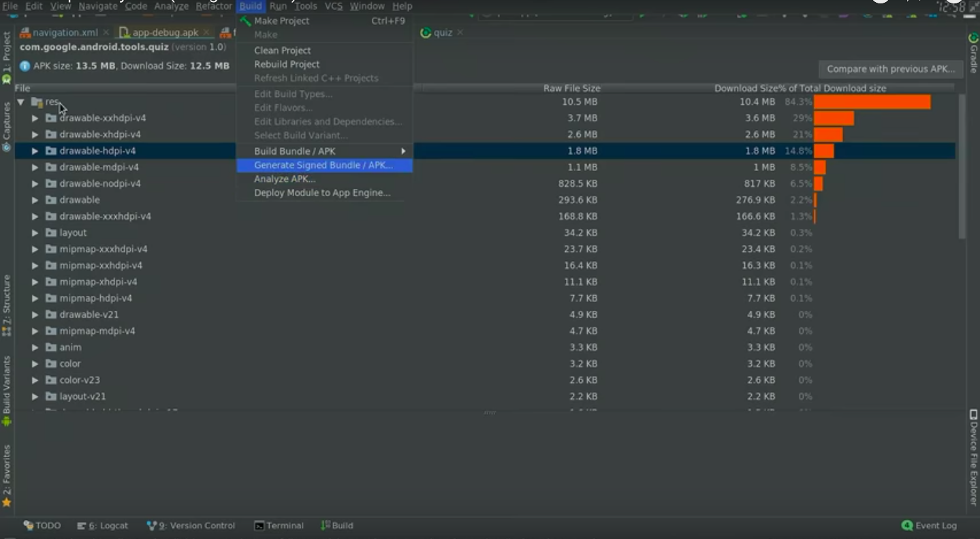Screen dimensions: 980x539
Task: Open the Favorites side panel
Action: tap(7, 475)
